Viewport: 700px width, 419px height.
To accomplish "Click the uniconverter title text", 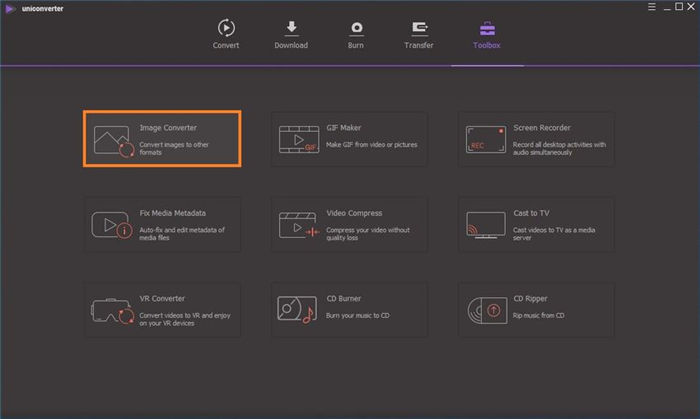I will [42, 8].
